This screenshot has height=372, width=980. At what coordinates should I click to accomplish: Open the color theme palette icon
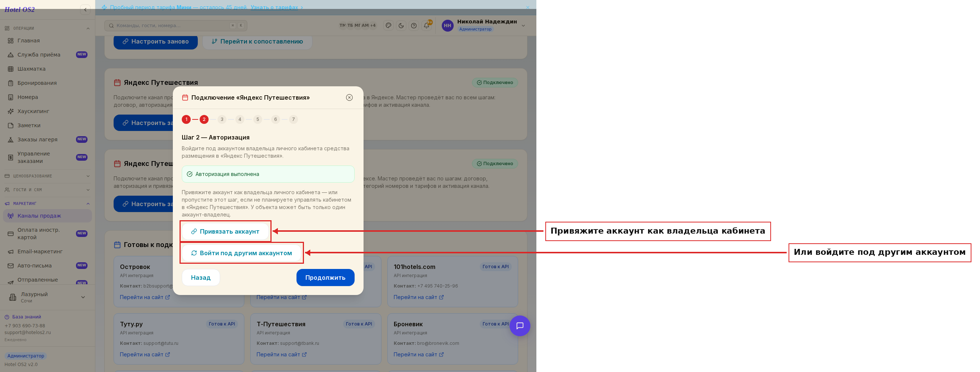(x=388, y=25)
